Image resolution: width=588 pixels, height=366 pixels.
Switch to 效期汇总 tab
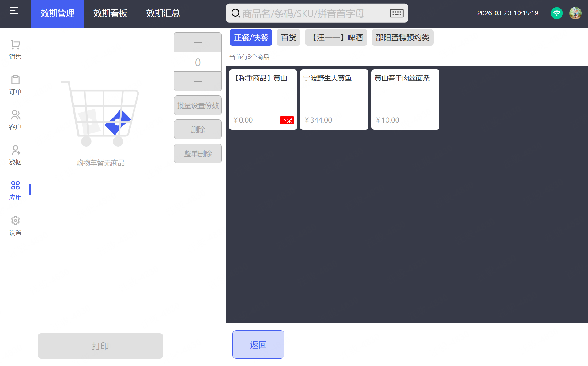point(163,13)
